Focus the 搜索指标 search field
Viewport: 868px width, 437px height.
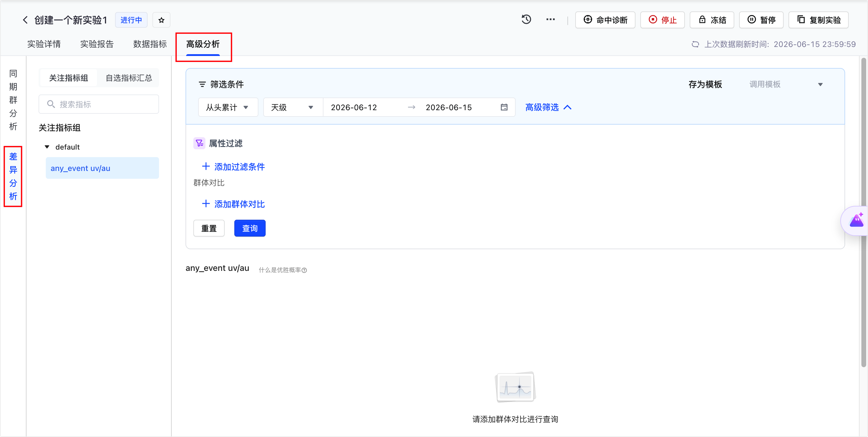pyautogui.click(x=99, y=104)
